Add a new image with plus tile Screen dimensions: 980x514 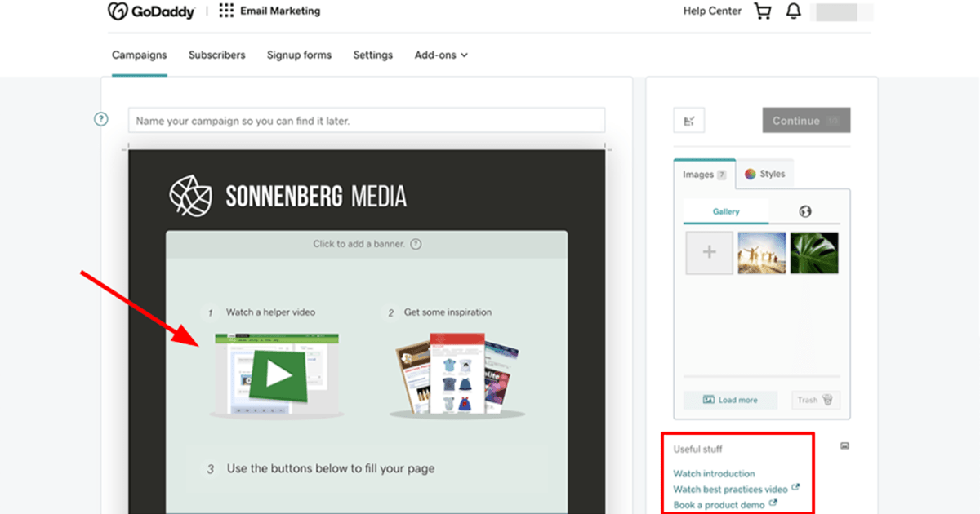[709, 252]
